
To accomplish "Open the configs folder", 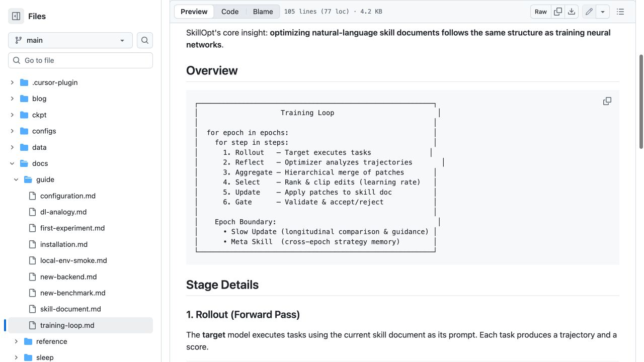I will click(x=44, y=131).
